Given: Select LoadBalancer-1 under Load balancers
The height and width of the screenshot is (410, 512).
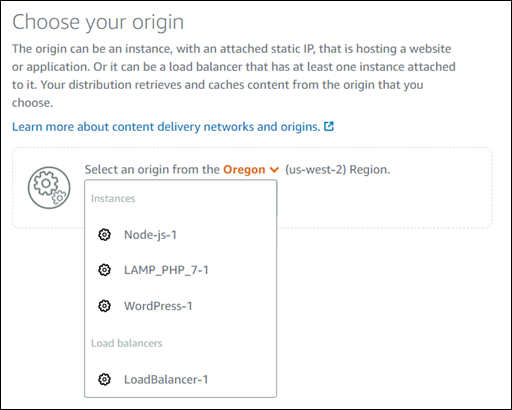Looking at the screenshot, I should [180, 379].
